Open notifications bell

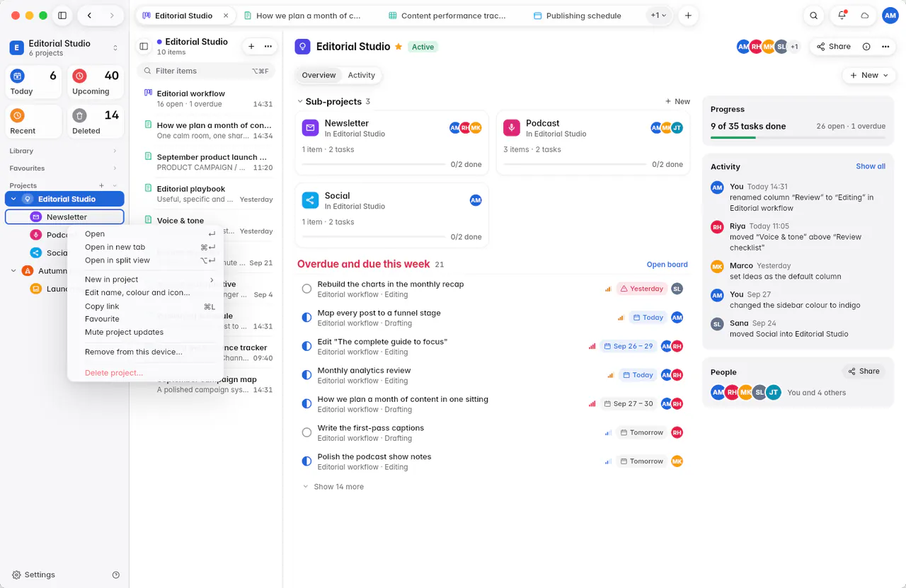842,16
